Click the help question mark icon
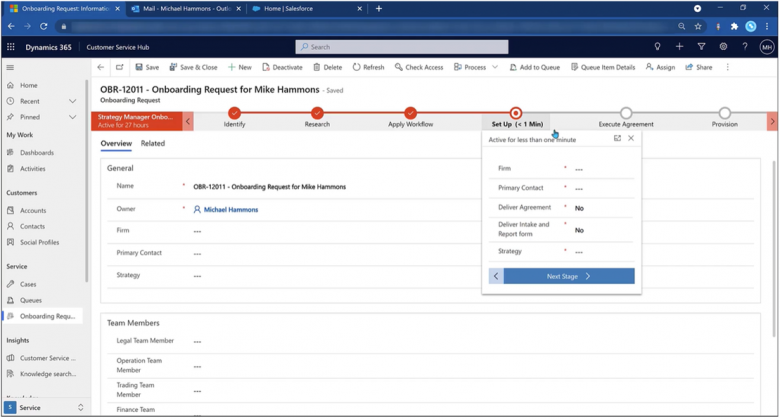This screenshot has height=419, width=780. pos(745,46)
